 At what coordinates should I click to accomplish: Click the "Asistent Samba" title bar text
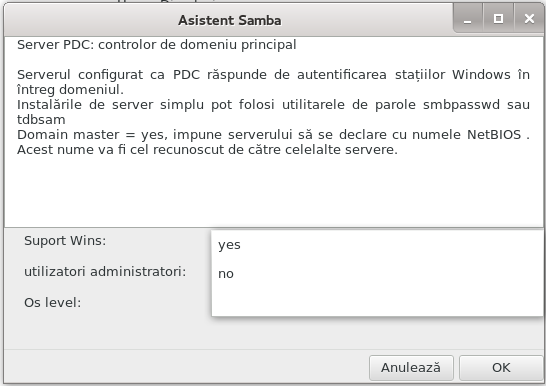pyautogui.click(x=229, y=20)
